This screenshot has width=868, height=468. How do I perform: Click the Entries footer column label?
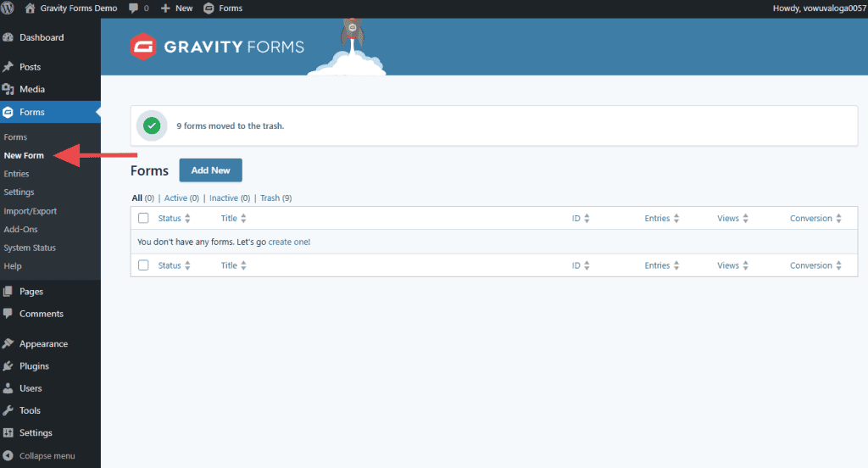[657, 265]
